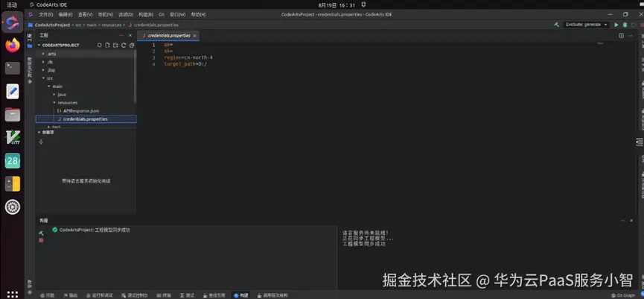Expand the .arts folder
Screen dimensions: 644x299
(43, 54)
